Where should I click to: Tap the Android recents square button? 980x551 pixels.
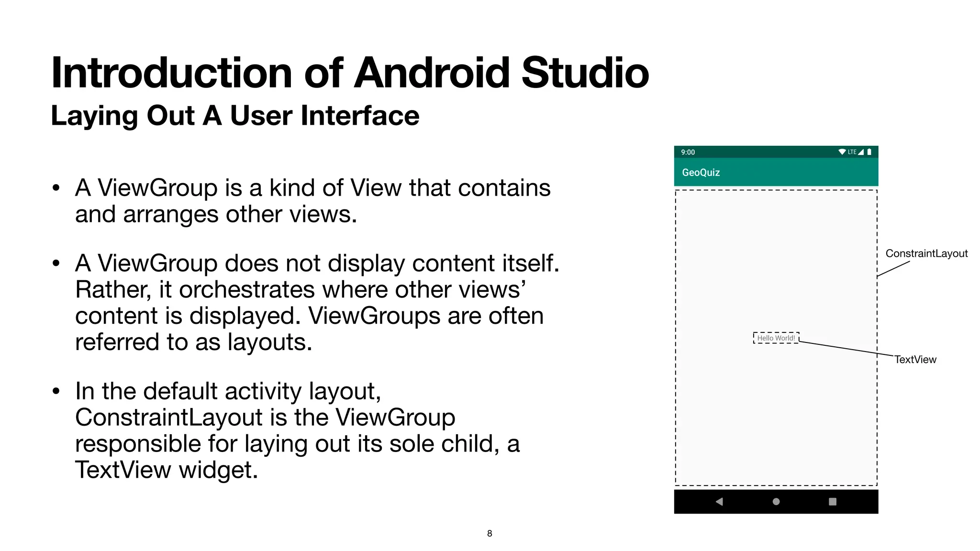833,501
